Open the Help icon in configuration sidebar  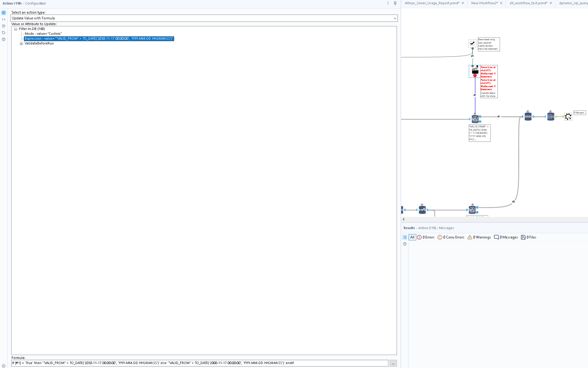tap(4, 39)
